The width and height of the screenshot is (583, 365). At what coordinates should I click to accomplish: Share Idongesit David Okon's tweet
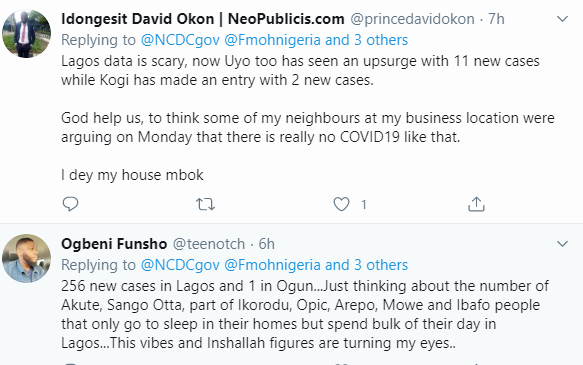click(476, 204)
